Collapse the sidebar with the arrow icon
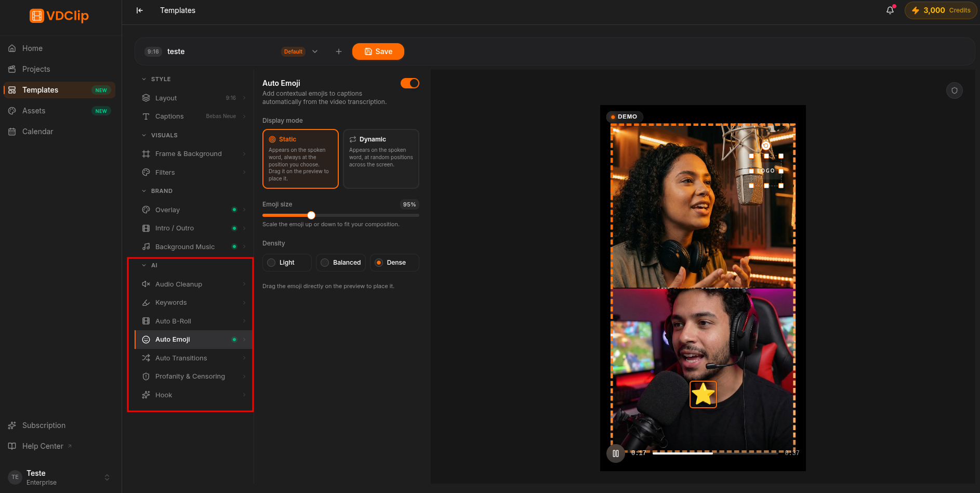 pyautogui.click(x=139, y=10)
